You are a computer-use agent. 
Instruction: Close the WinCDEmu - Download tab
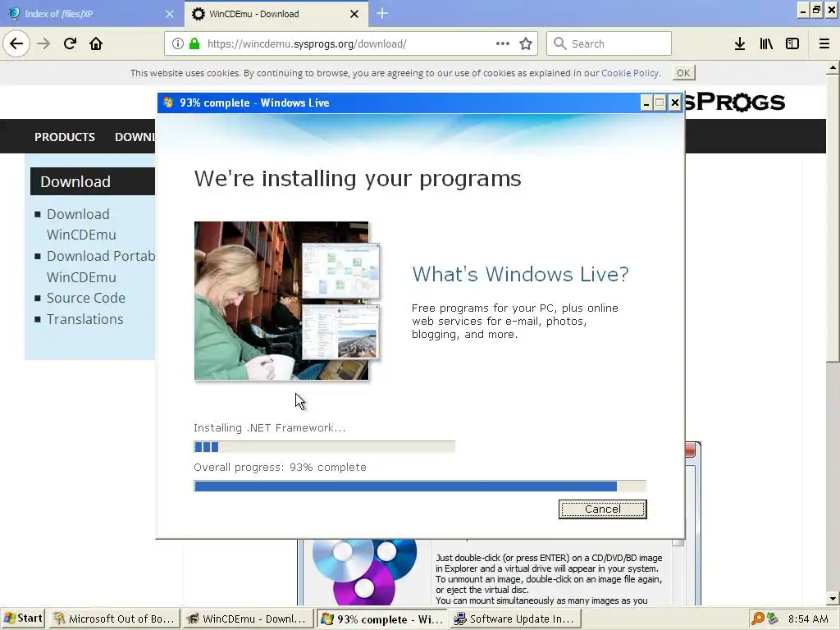pyautogui.click(x=354, y=14)
